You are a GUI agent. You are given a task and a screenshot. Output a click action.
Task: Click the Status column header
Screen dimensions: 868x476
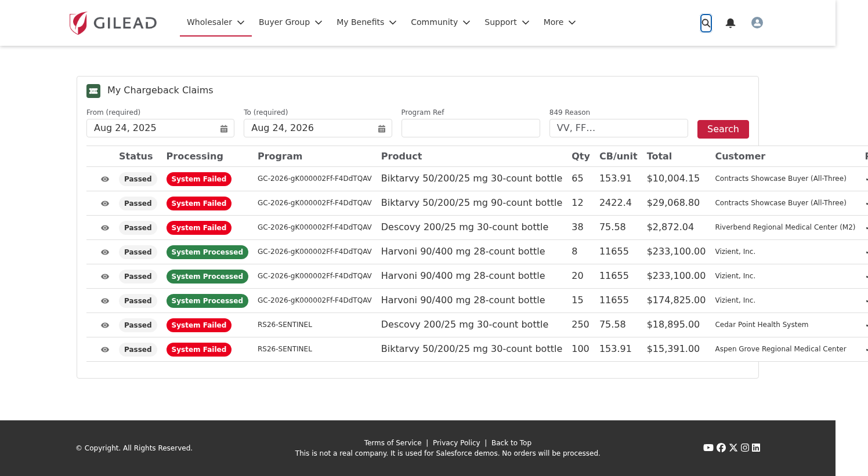[x=136, y=157]
